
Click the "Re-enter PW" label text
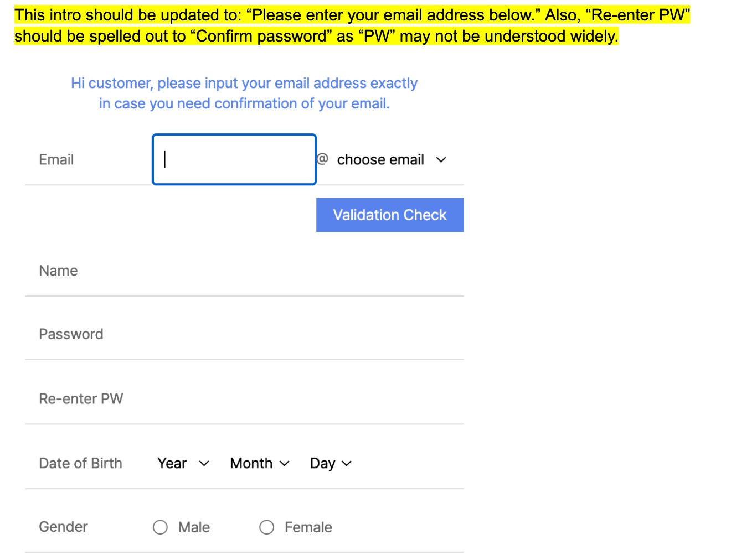tap(81, 399)
